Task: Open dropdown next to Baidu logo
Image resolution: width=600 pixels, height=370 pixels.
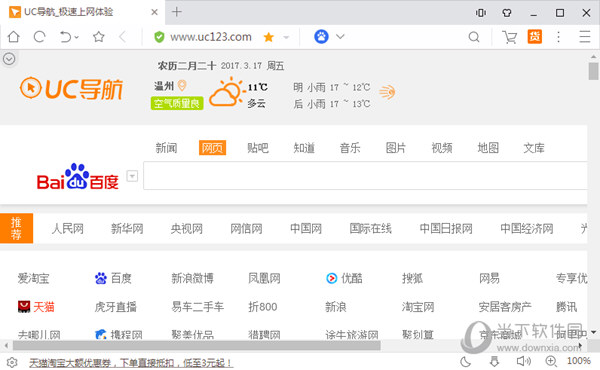Action: (132, 176)
